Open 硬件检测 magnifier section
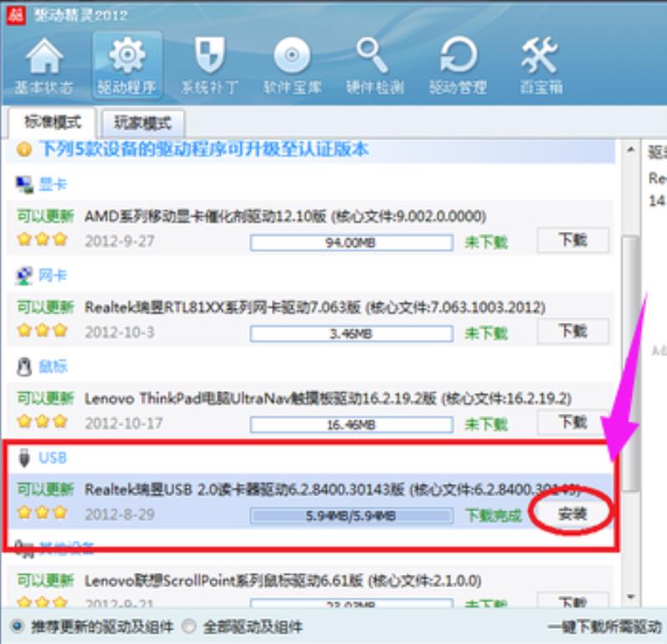667x644 pixels. coord(374,66)
